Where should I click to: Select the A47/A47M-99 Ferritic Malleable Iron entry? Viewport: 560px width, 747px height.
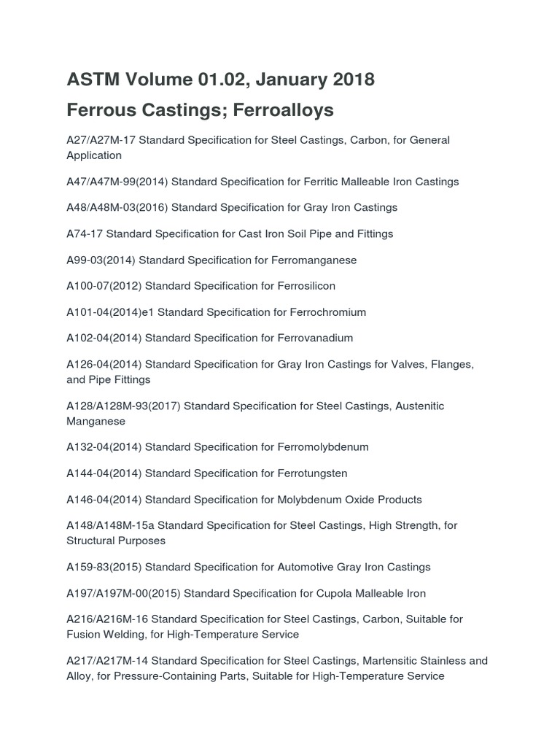click(262, 182)
